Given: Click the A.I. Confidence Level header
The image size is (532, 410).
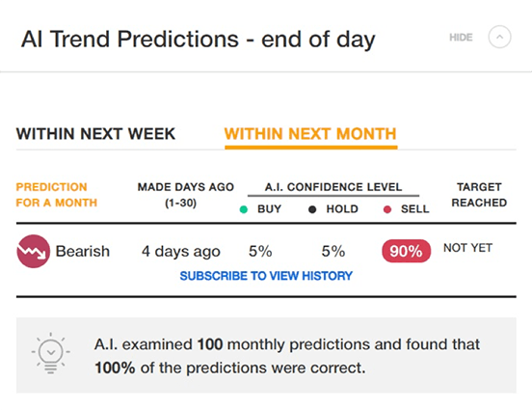Looking at the screenshot, I should 333,187.
